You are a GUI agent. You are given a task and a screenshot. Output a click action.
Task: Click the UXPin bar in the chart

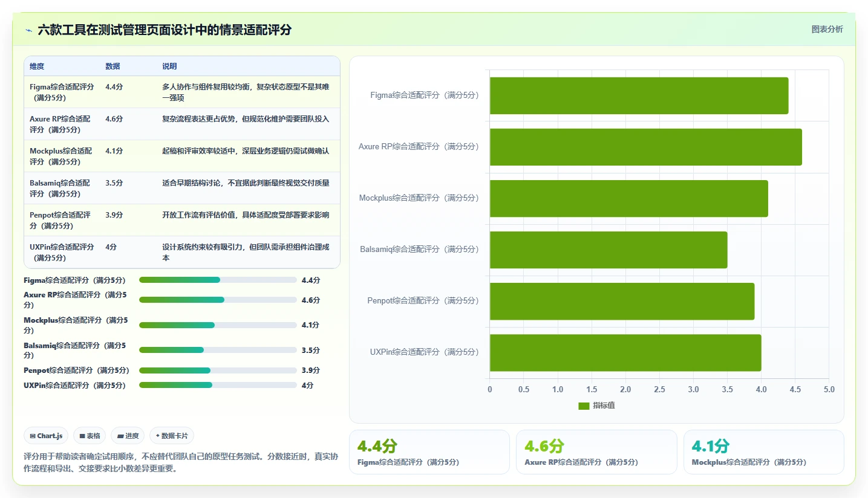pos(625,352)
